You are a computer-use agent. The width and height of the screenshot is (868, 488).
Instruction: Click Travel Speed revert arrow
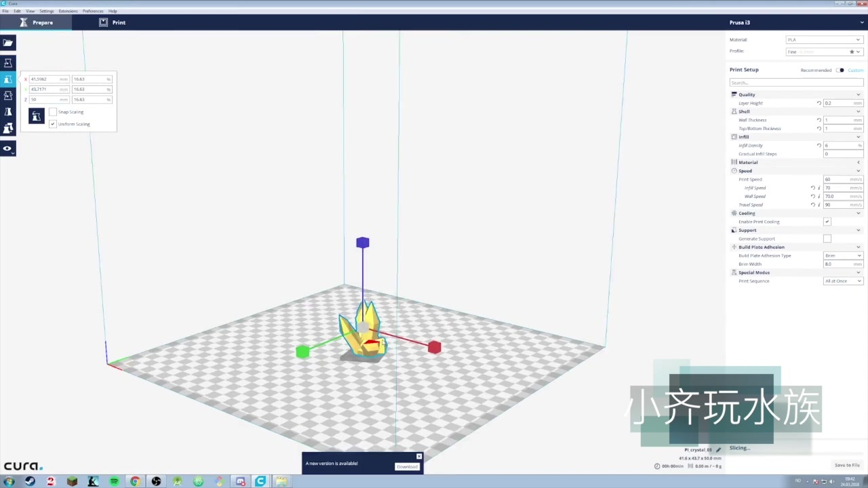812,205
